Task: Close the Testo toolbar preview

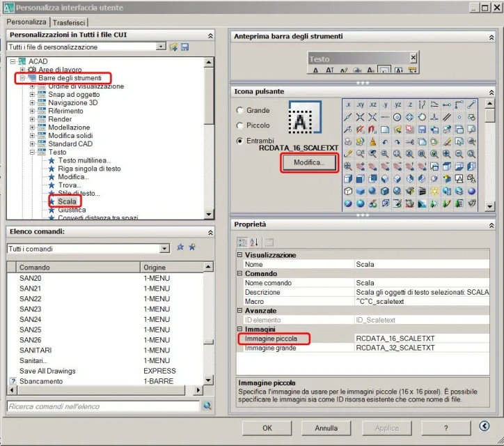Action: (414, 58)
